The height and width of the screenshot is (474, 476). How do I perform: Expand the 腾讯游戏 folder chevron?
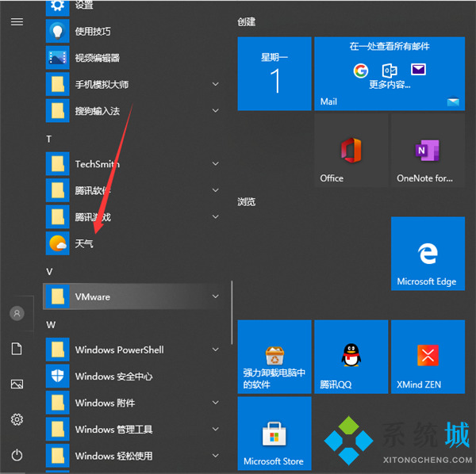click(x=216, y=216)
